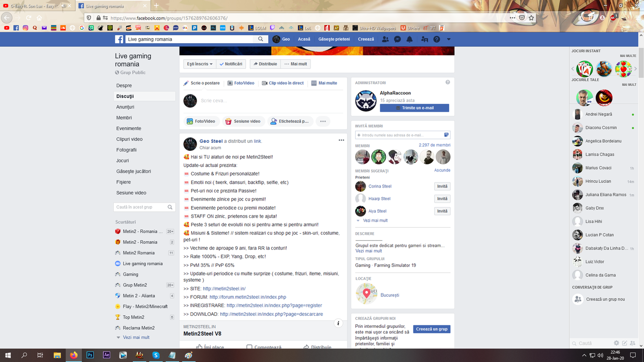Click the Scrie ceva post text field
Screen dimensions: 644x362
point(272,101)
